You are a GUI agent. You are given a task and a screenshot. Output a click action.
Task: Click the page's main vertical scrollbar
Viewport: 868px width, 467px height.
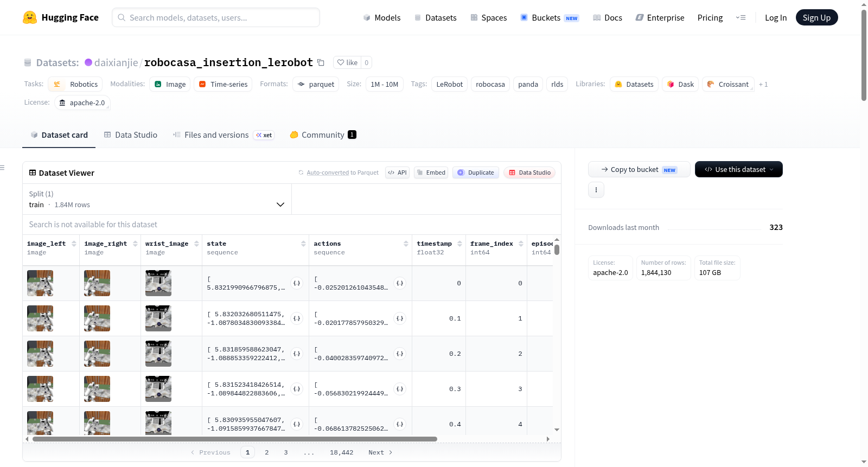(x=864, y=54)
